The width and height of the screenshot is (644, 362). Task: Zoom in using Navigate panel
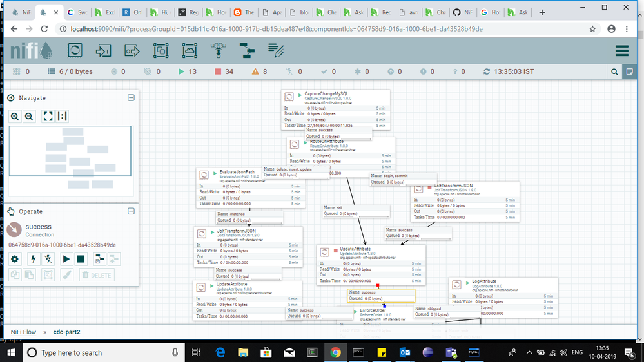coord(15,117)
